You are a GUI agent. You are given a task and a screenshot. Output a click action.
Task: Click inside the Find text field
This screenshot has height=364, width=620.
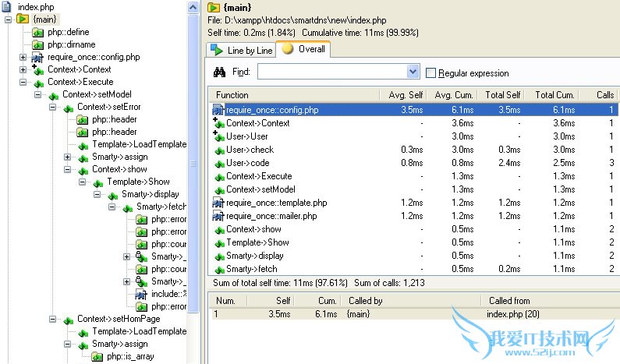pos(331,72)
